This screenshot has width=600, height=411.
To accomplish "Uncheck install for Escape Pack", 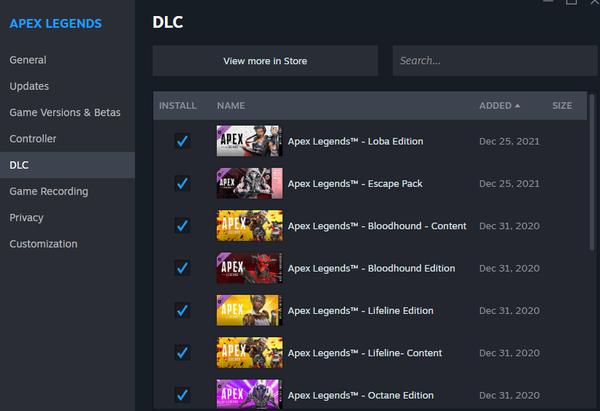I will [x=182, y=183].
